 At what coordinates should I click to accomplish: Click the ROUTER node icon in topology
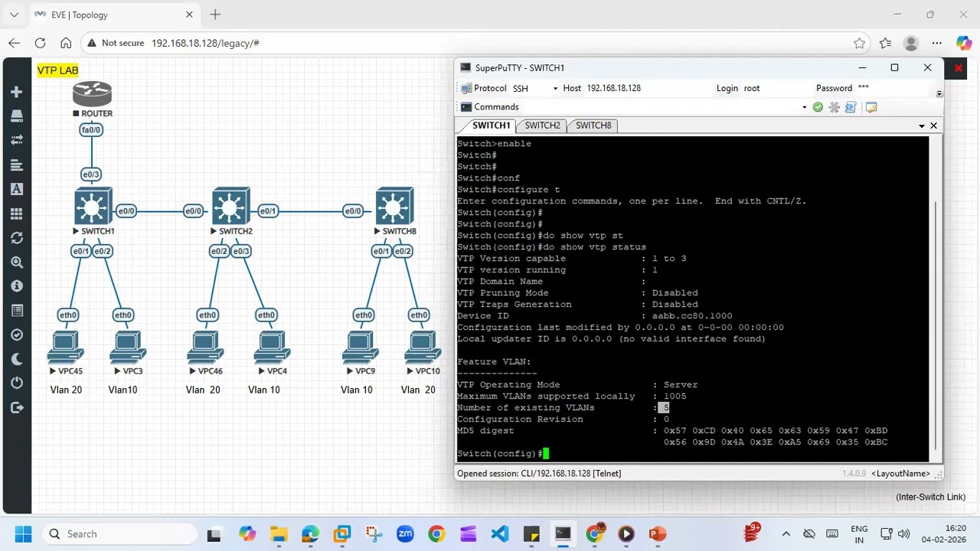tap(93, 95)
